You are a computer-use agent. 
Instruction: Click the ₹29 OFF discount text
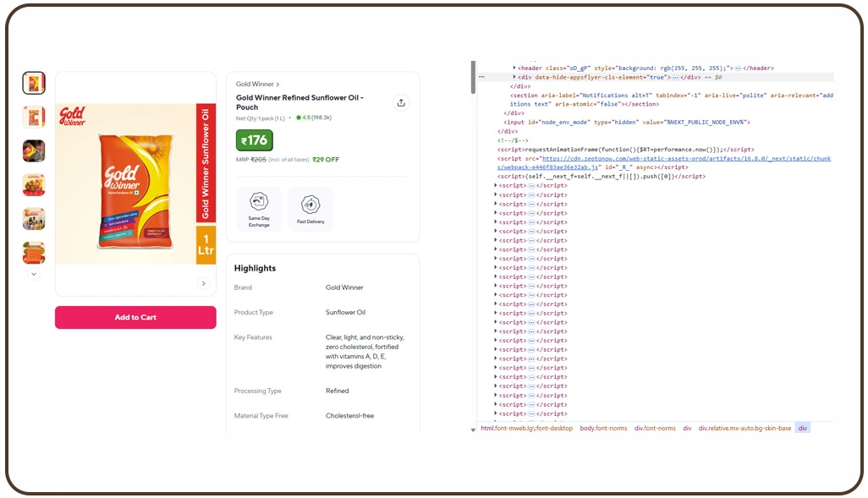pyautogui.click(x=326, y=159)
